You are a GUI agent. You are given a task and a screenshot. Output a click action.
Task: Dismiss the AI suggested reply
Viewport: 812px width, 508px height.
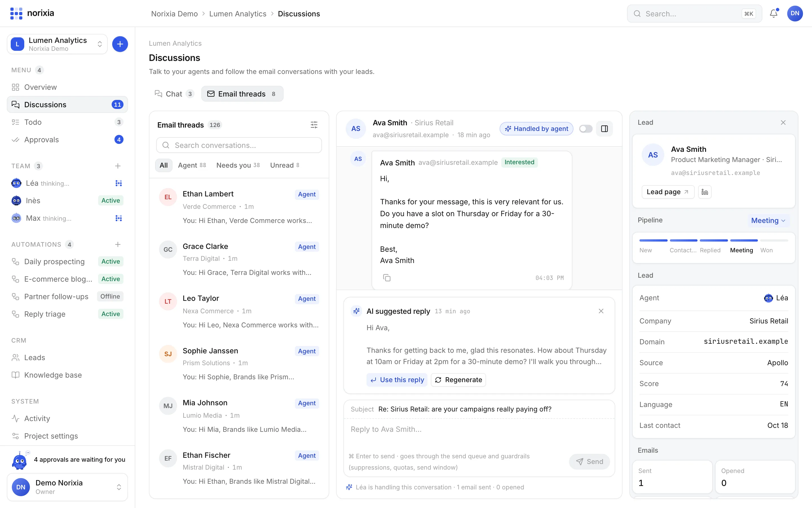click(601, 311)
